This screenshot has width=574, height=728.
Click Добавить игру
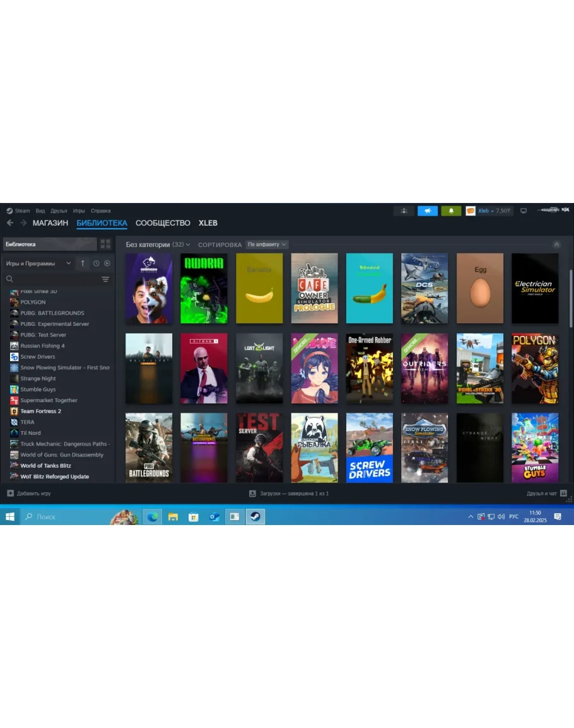coord(34,493)
